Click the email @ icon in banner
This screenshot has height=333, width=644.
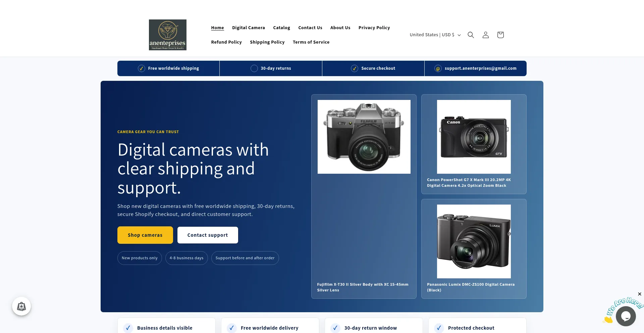[438, 68]
